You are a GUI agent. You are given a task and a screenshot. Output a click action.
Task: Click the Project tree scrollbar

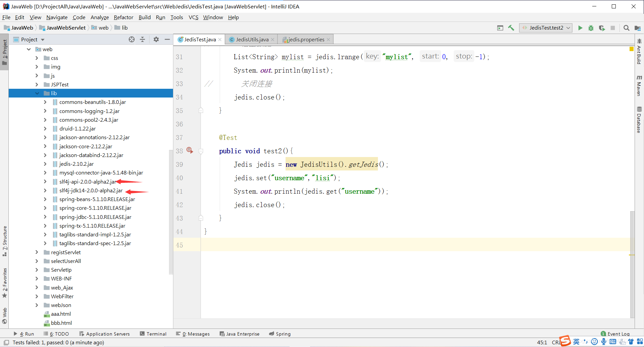coord(171,212)
